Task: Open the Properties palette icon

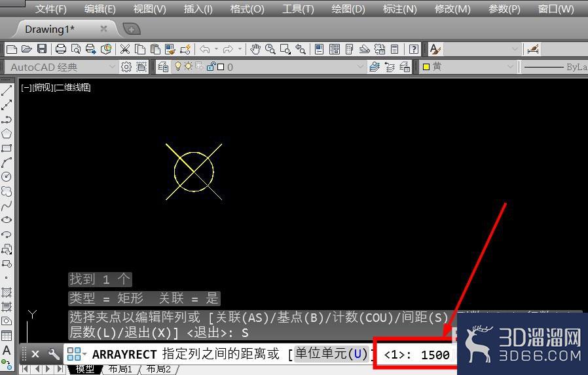Action: (x=319, y=49)
